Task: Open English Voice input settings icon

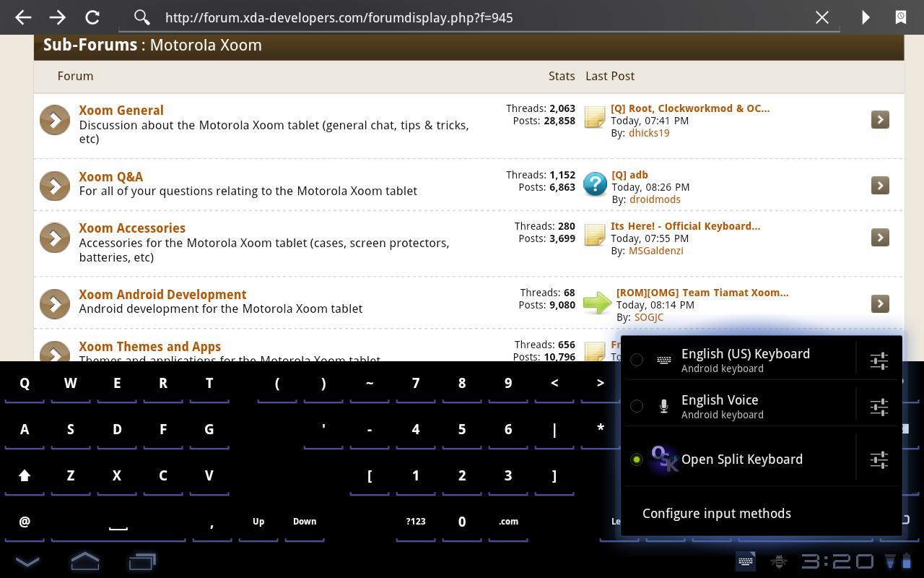Action: click(879, 406)
